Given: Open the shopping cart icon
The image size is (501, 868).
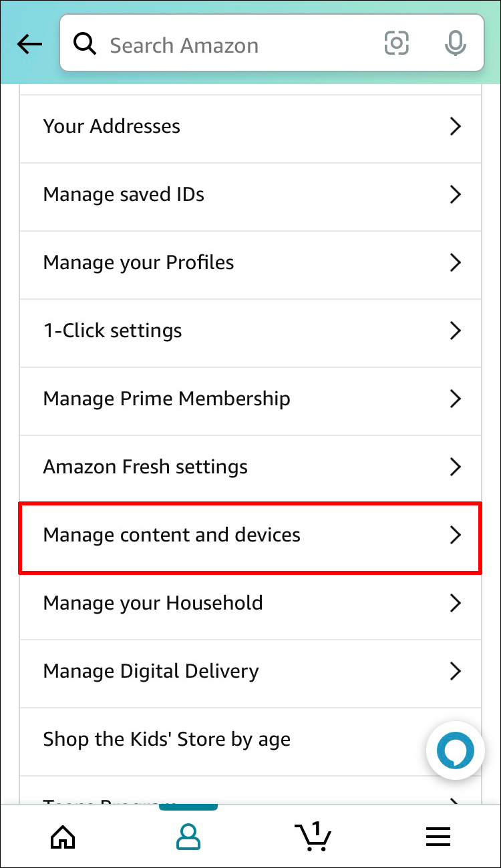Looking at the screenshot, I should pyautogui.click(x=313, y=835).
